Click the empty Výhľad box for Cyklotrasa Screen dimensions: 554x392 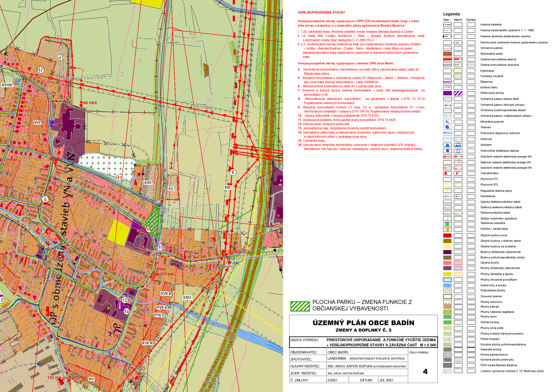click(471, 71)
